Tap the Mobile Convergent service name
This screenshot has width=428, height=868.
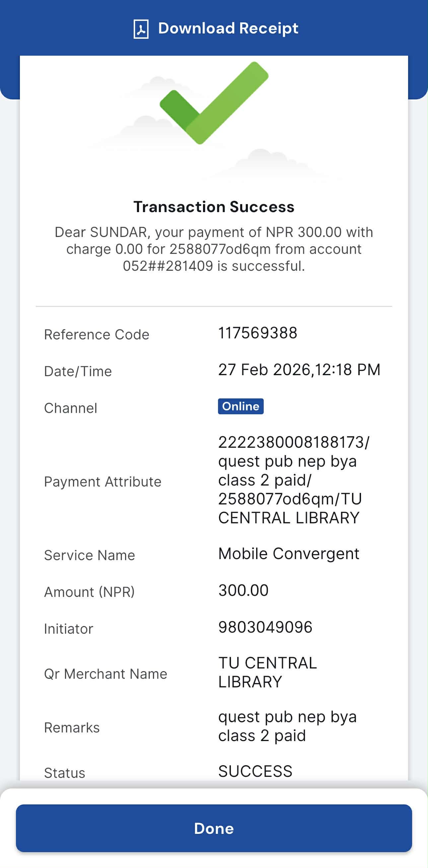coord(289,553)
